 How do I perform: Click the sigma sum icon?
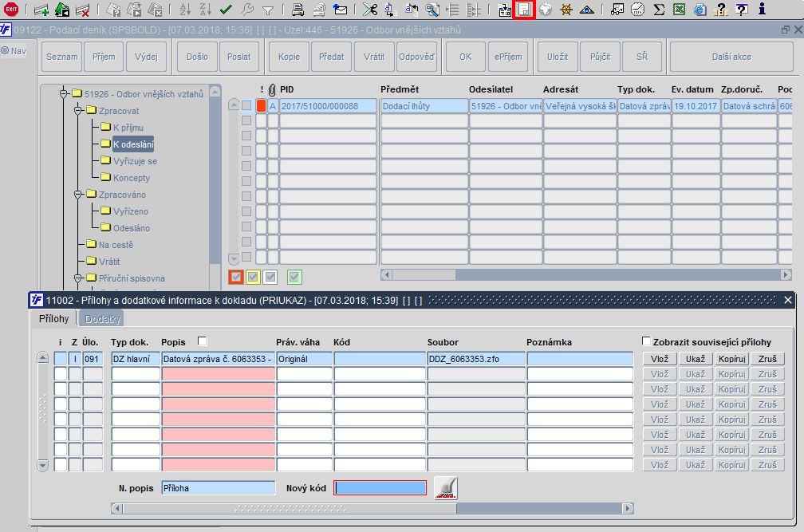point(659,10)
